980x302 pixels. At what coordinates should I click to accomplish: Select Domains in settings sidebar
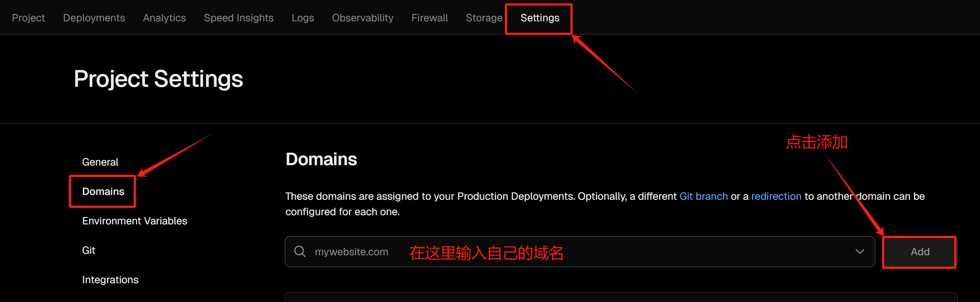pos(103,191)
